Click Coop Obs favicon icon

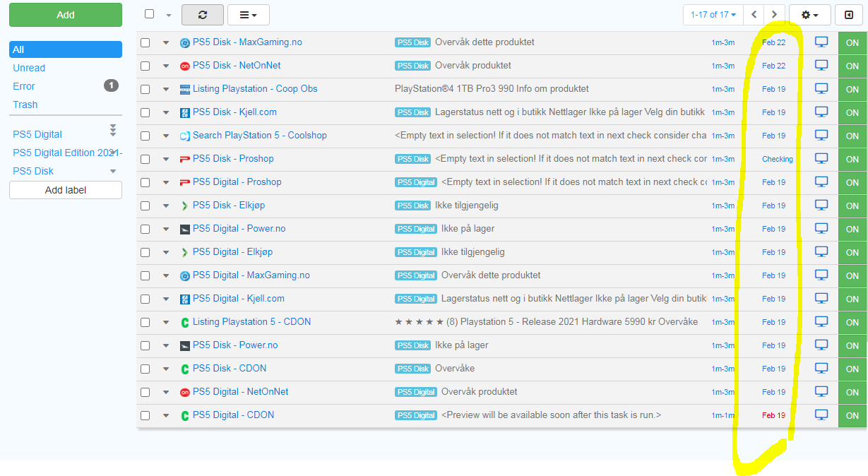point(185,89)
